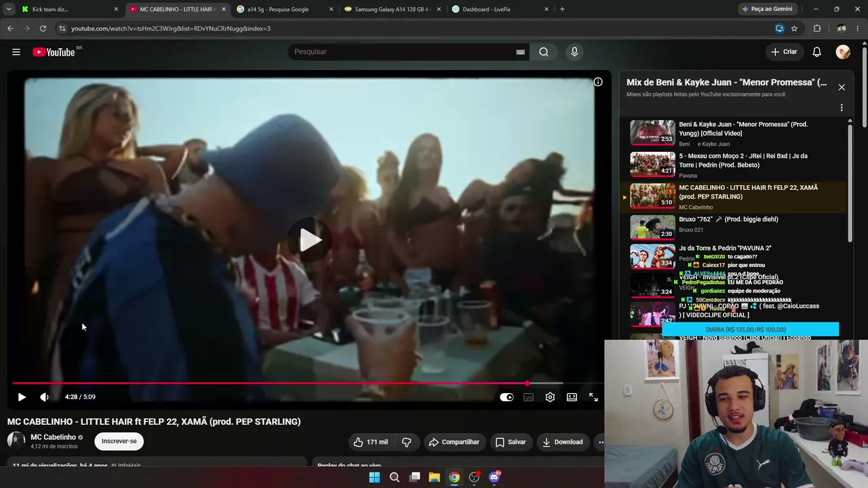Open Mix playlist options menu

point(842,108)
